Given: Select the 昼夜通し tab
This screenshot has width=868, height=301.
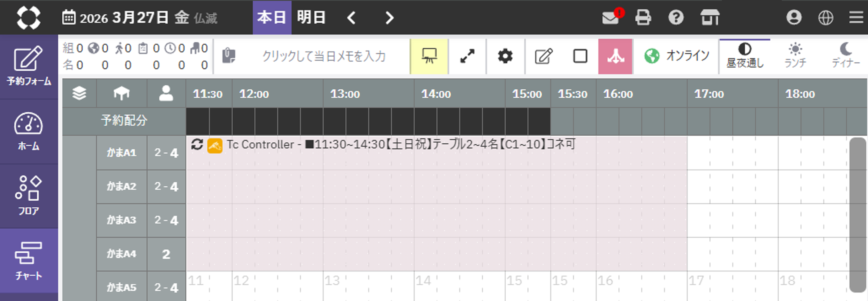Looking at the screenshot, I should click(x=745, y=56).
